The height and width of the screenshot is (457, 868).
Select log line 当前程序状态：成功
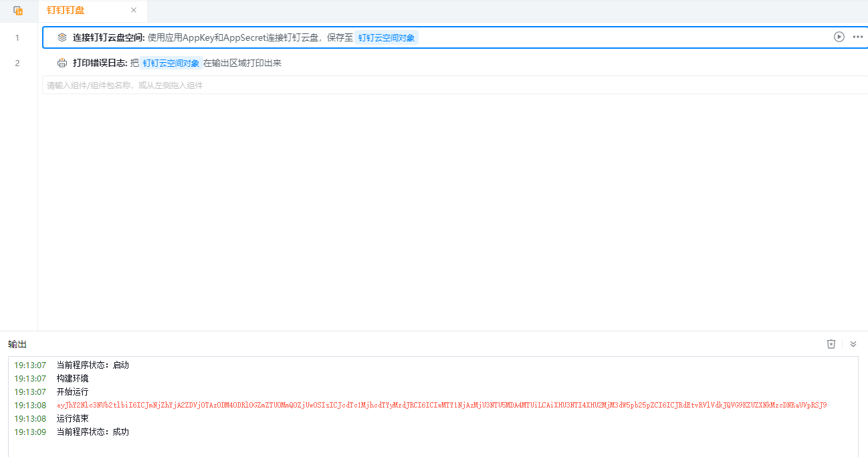click(93, 432)
